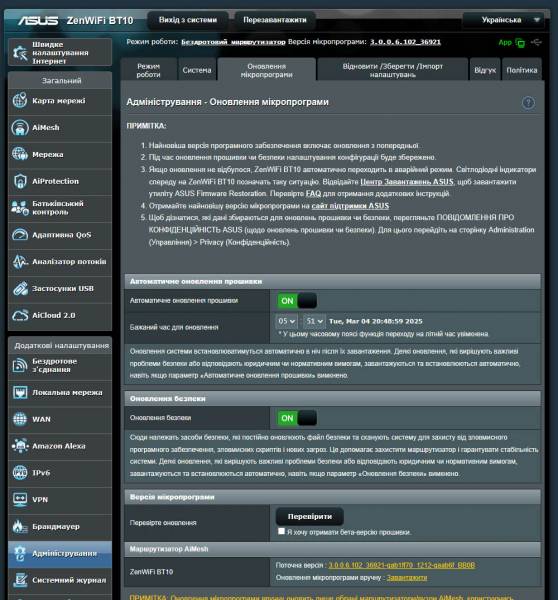This screenshot has width=558, height=600.
Task: Open the WAN globe icon
Action: pyautogui.click(x=20, y=419)
